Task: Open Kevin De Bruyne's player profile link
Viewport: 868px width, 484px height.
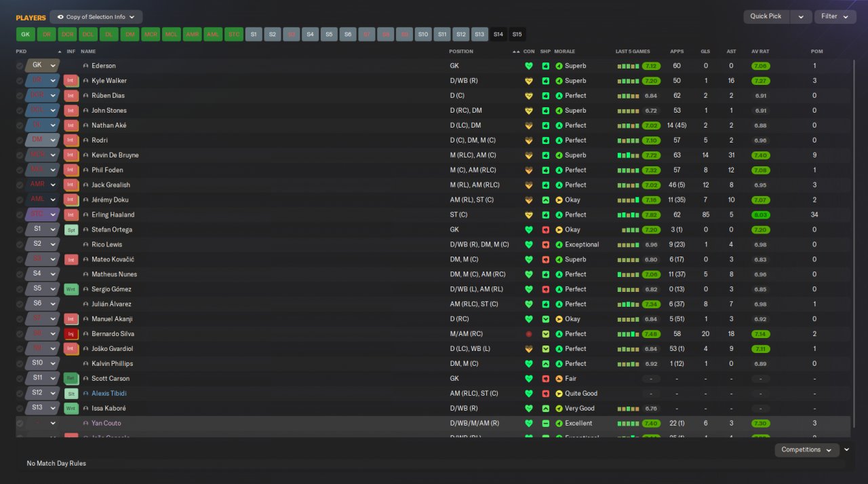Action: 115,155
